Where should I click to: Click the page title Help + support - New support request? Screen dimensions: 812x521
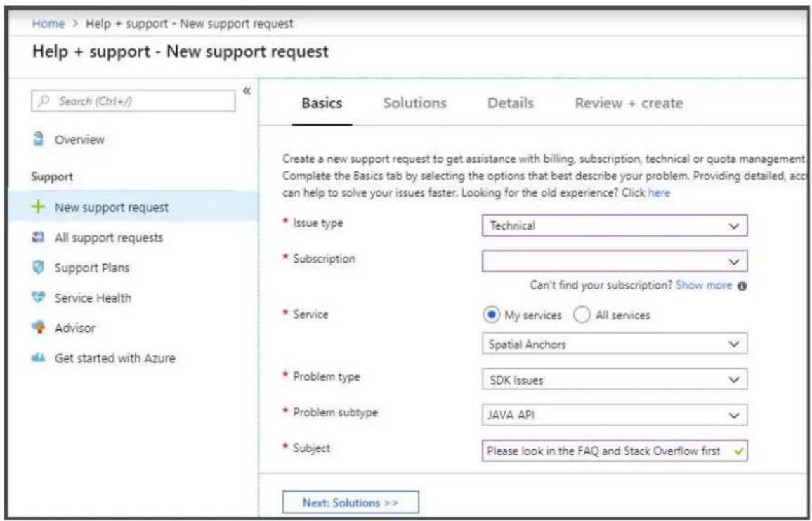tap(181, 52)
